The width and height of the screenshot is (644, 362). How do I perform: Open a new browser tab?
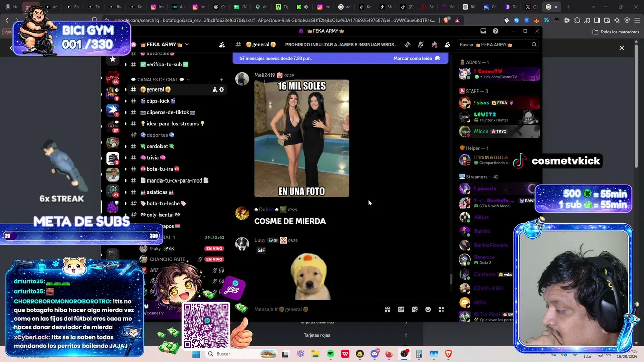(569, 7)
